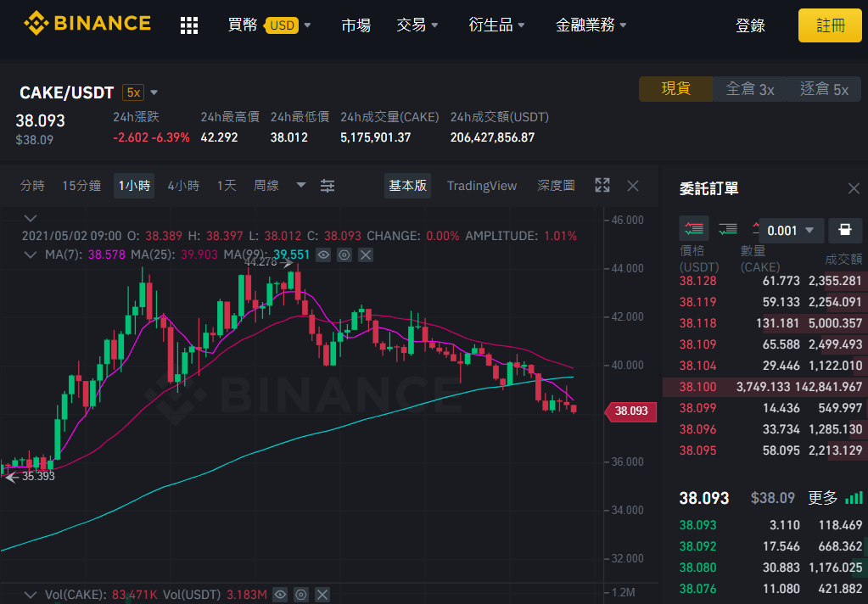Toggle Vol indicator visibility eye icon

click(281, 596)
